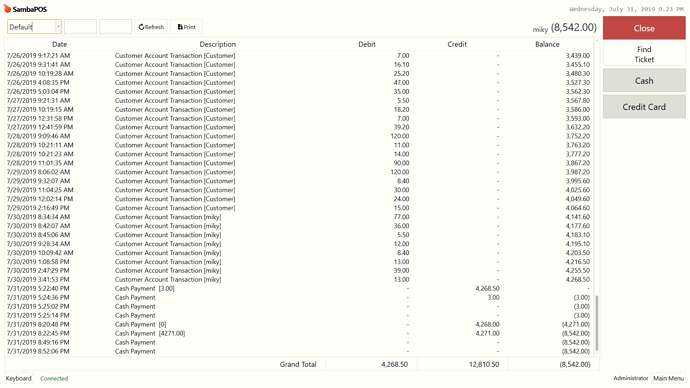Close the account details screen
This screenshot has height=388, width=690.
[644, 28]
